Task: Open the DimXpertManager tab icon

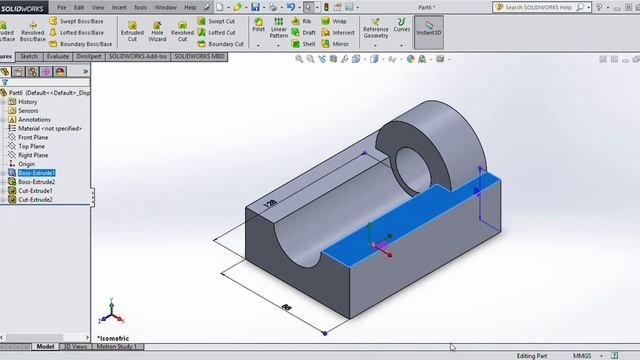Action: (x=46, y=72)
